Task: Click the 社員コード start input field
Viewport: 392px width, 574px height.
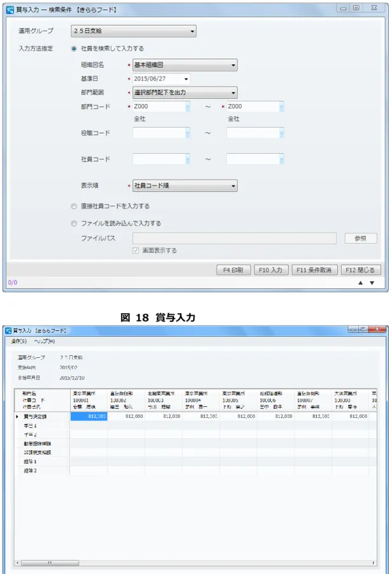Action: point(159,159)
